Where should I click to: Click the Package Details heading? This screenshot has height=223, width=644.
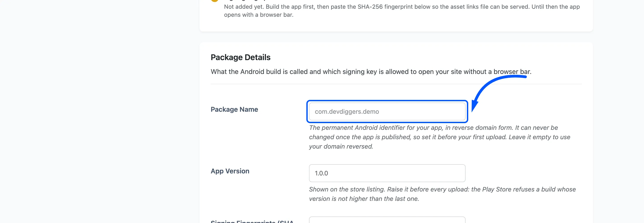click(x=241, y=57)
